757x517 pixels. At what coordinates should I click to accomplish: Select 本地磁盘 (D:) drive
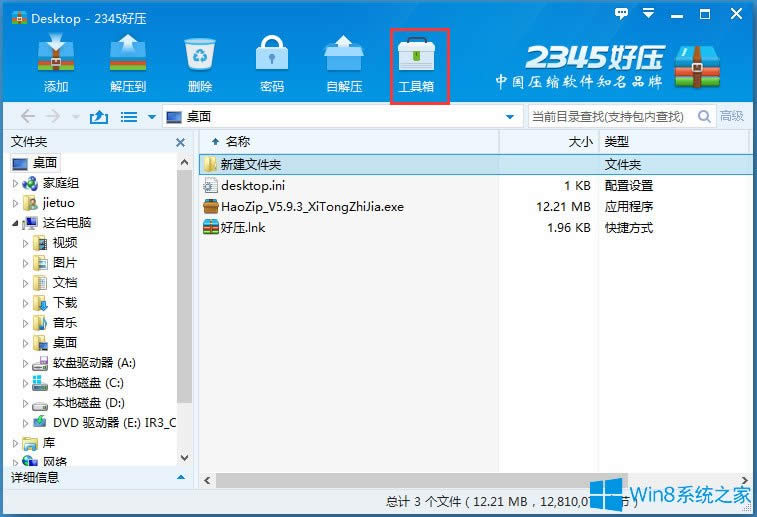(88, 403)
